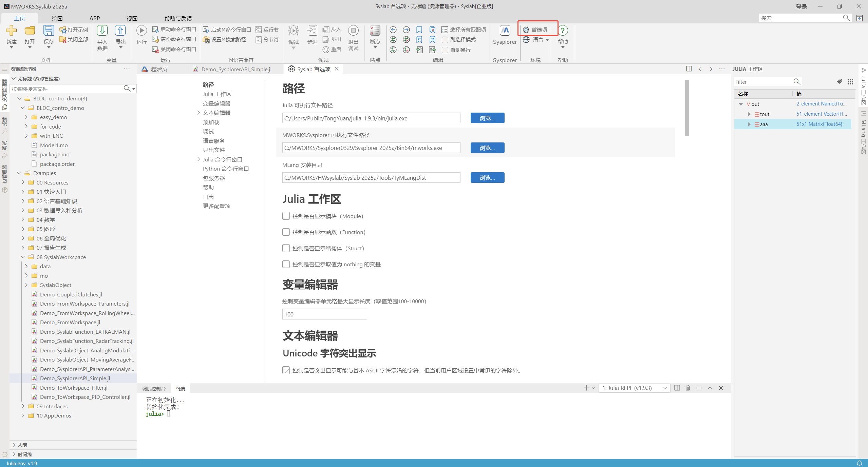Open the Julia REPL terminal dropdown
This screenshot has width=868, height=467.
[x=634, y=388]
